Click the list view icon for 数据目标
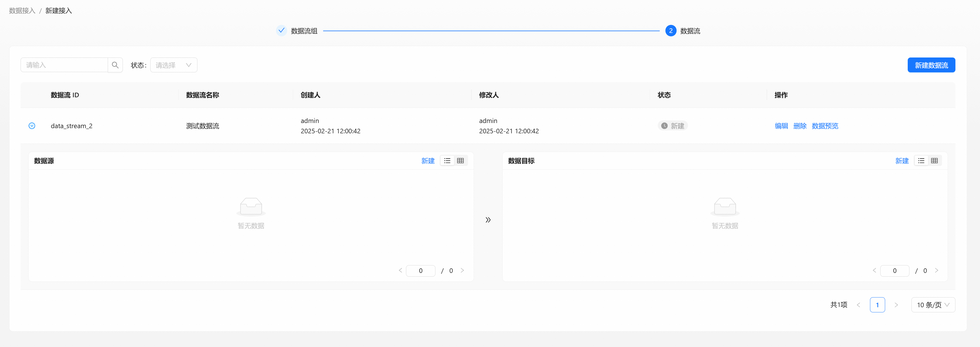This screenshot has width=980, height=347. click(921, 161)
